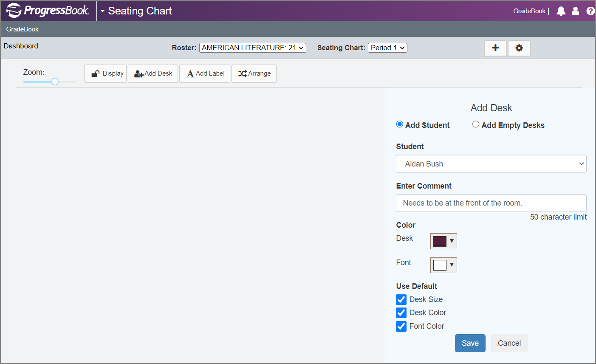The width and height of the screenshot is (596, 364).
Task: Click the 'Use Default' heading
Action: (417, 286)
